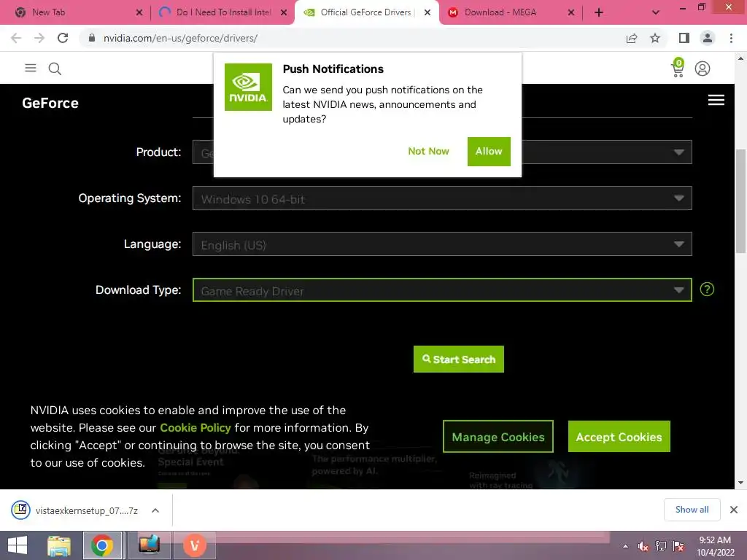This screenshot has height=560, width=747.
Task: Open the monitor app in the taskbar
Action: 149,545
